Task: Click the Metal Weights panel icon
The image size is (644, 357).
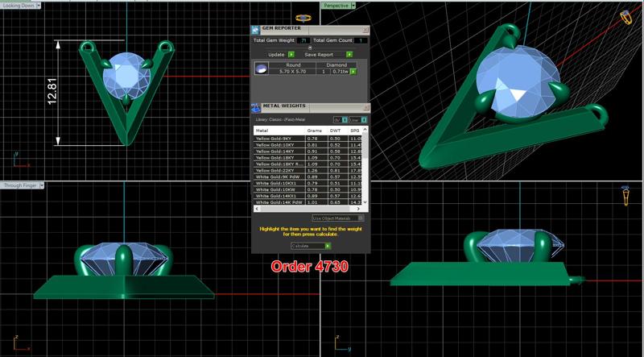Action: point(256,109)
